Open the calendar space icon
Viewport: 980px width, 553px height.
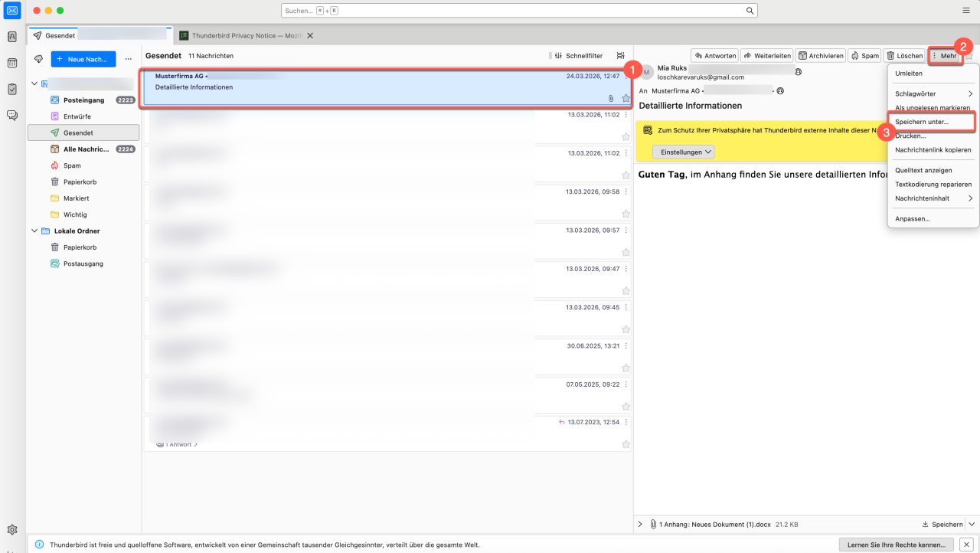click(x=12, y=63)
